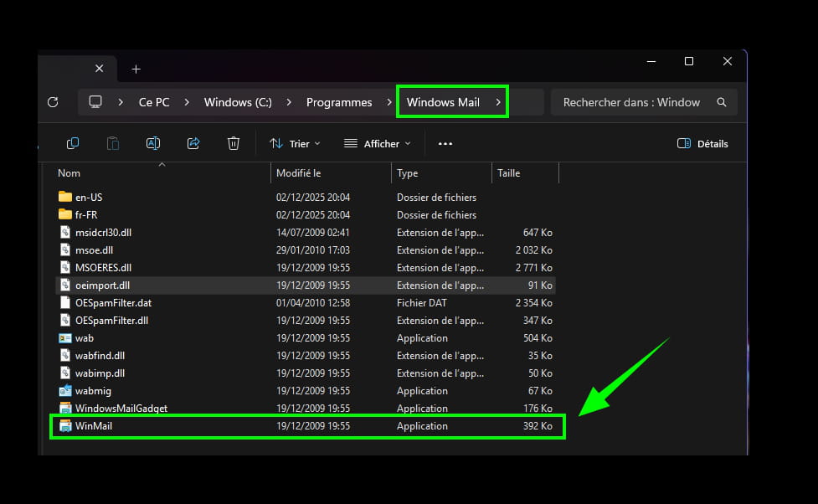Sort by the Taille column header
Screen dimensions: 818x504
509,173
